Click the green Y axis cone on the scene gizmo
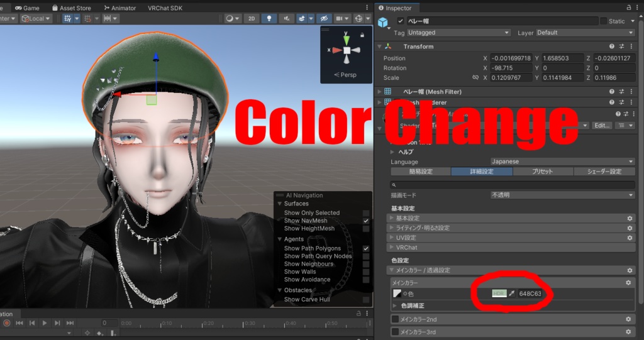 click(347, 40)
